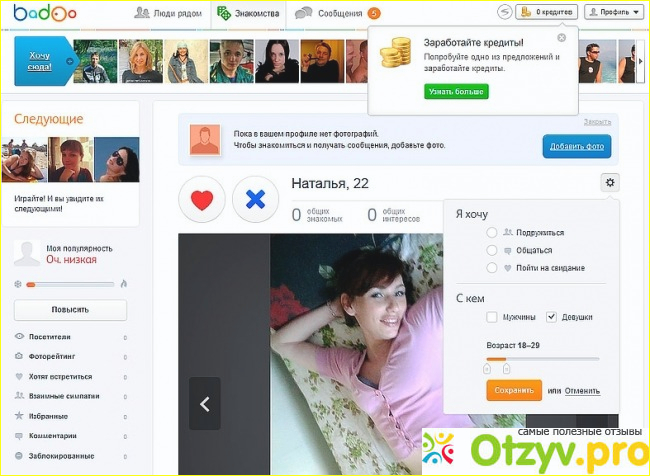Select the 'Подружиться' radio option

point(492,232)
